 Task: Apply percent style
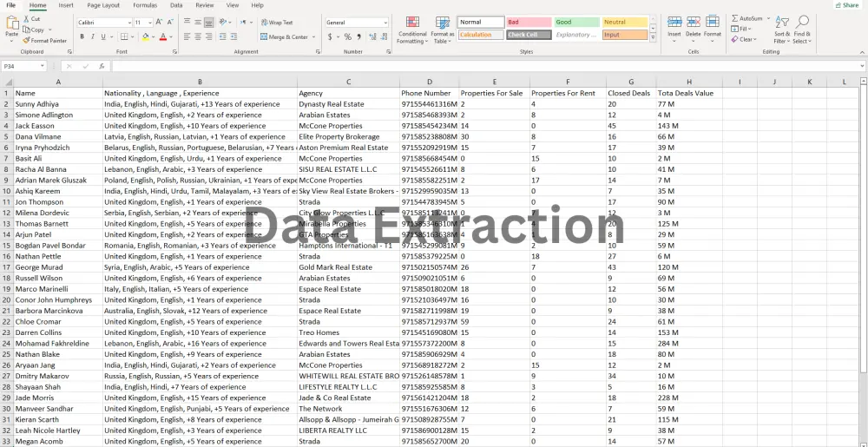point(348,36)
